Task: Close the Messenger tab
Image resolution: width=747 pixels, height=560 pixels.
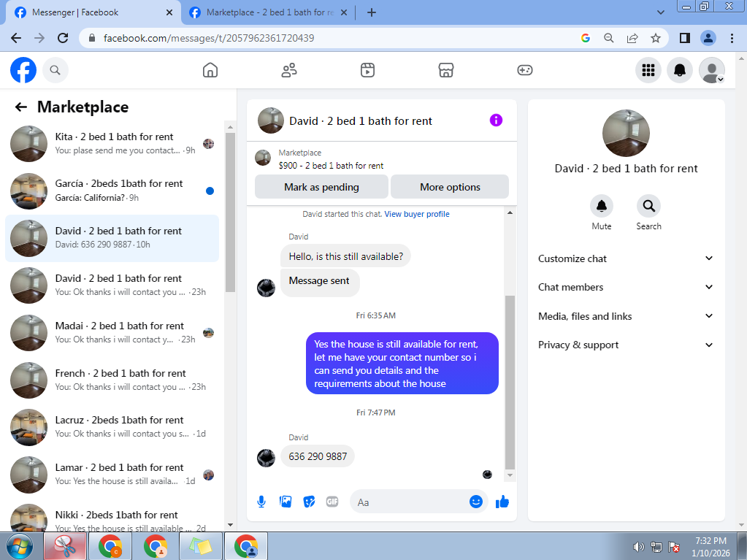Action: [169, 12]
